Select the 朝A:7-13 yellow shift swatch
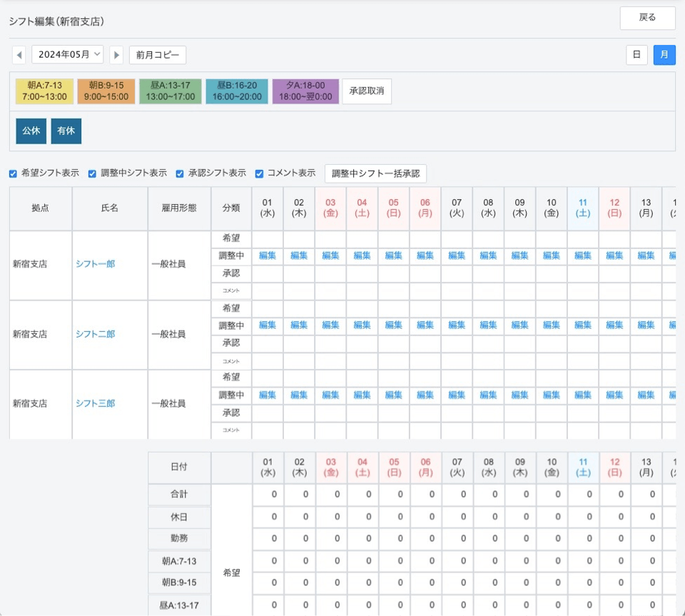The width and height of the screenshot is (685, 616). [x=44, y=91]
